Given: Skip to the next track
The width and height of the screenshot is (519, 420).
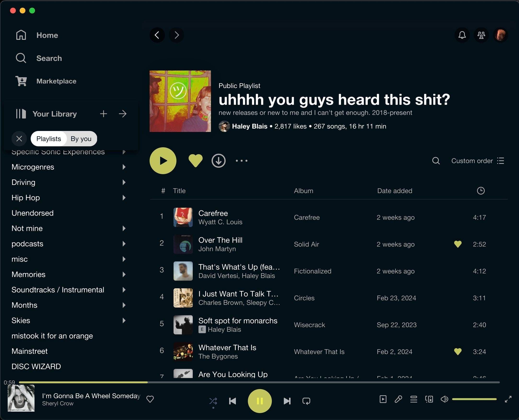Looking at the screenshot, I should (x=287, y=401).
